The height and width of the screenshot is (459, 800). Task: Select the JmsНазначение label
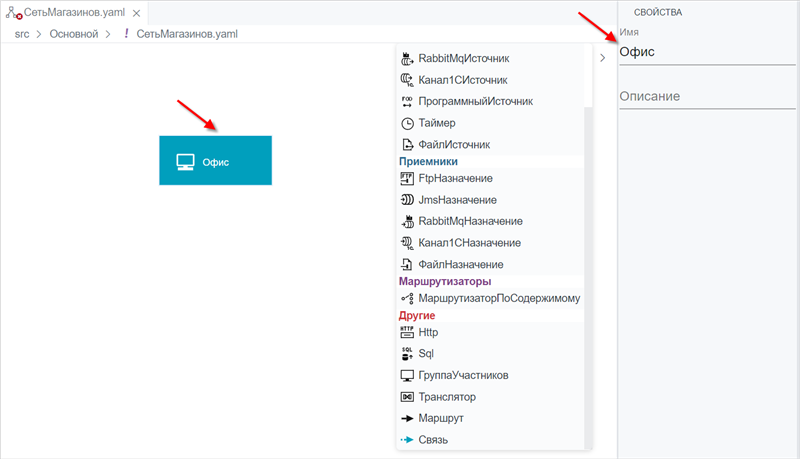(458, 200)
